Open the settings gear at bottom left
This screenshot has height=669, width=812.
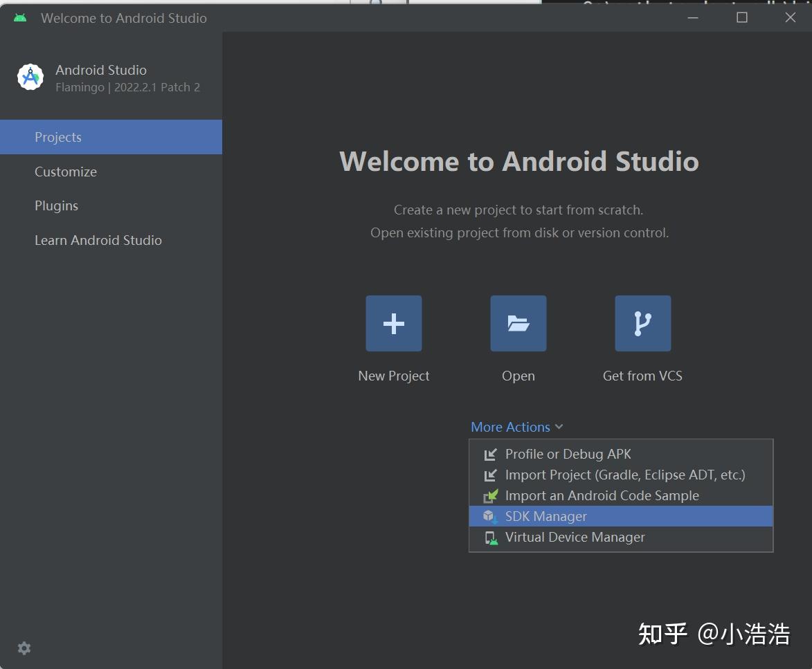[x=24, y=648]
